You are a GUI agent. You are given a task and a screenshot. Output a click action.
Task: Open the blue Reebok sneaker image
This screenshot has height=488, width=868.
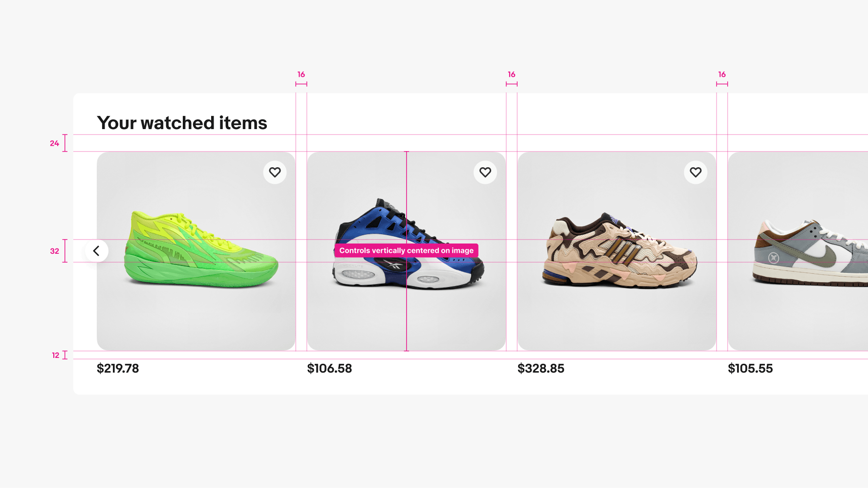click(x=407, y=251)
